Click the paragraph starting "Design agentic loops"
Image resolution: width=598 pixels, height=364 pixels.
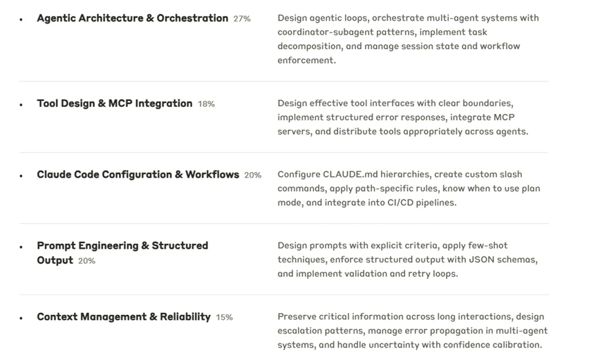[x=408, y=39]
